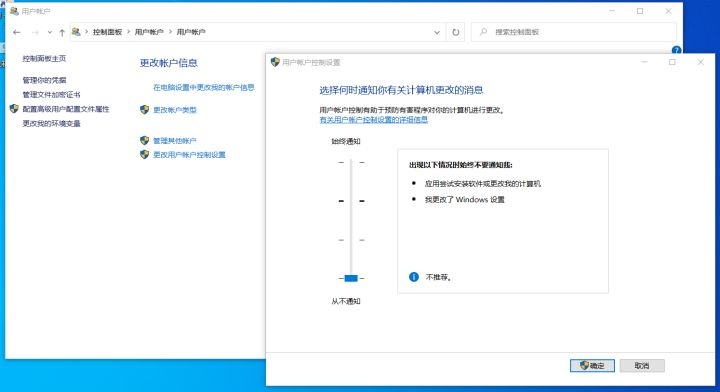Click the UAC settings dialog title shield icon
This screenshot has width=720, height=392.
tap(275, 62)
